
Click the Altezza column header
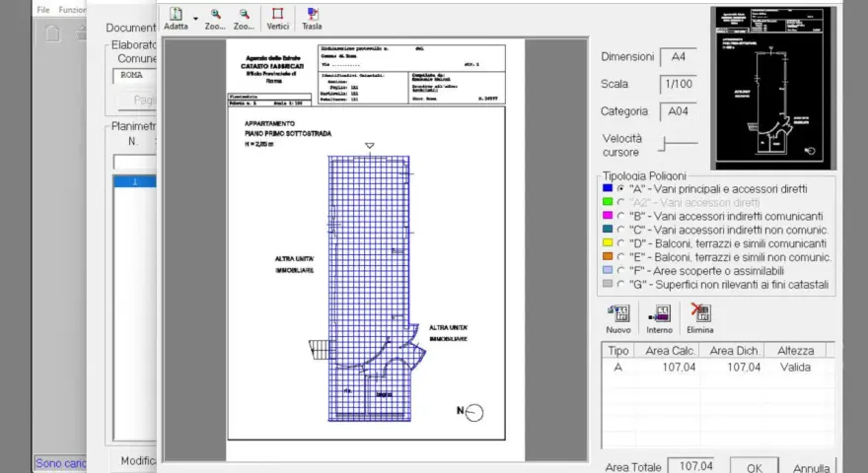coord(795,351)
